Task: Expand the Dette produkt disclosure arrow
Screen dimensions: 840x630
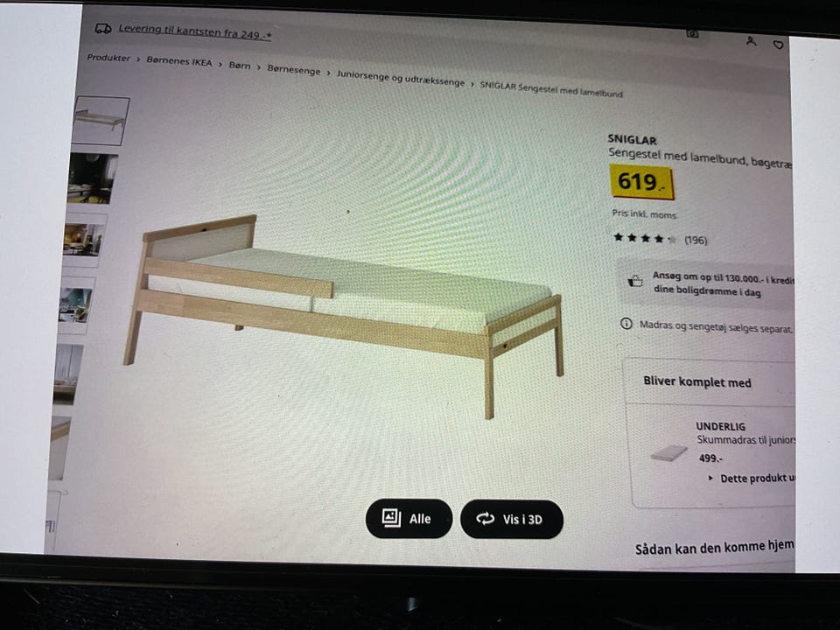Action: (x=710, y=478)
